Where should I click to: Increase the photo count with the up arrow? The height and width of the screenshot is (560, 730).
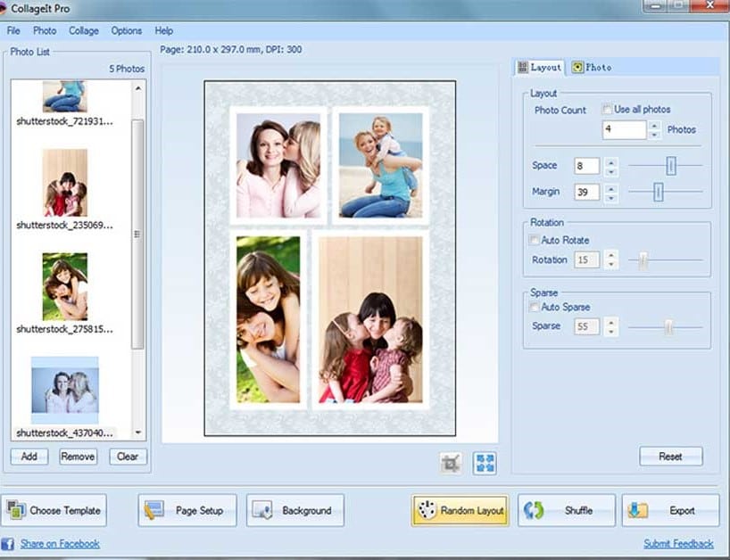click(x=654, y=126)
